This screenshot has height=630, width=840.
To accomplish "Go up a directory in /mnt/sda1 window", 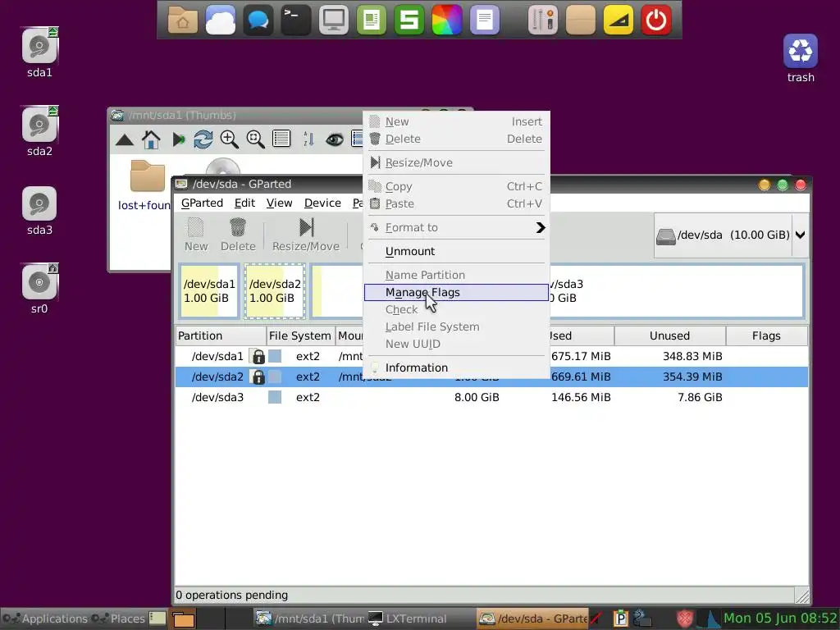I will [125, 139].
